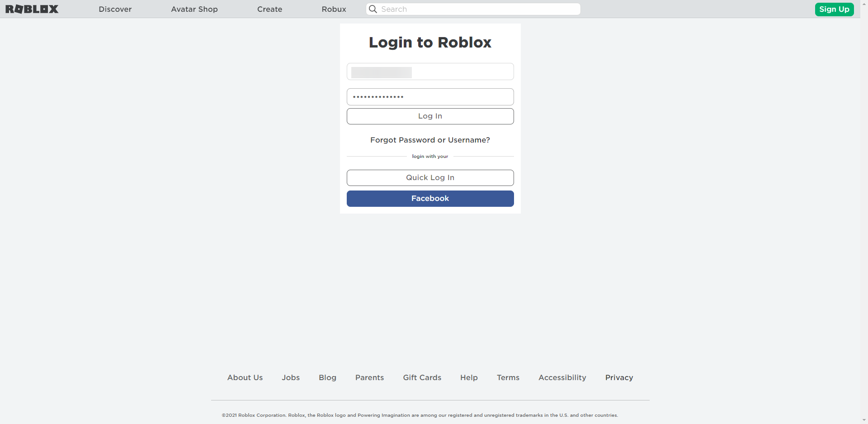Viewport: 868px width, 424px height.
Task: Open the Discover page
Action: (x=115, y=9)
